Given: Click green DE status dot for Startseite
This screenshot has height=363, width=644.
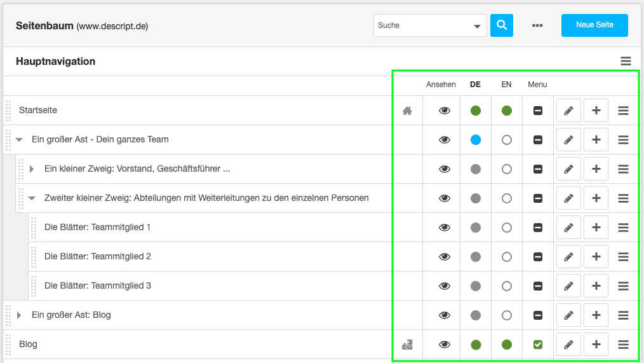Looking at the screenshot, I should pos(475,111).
